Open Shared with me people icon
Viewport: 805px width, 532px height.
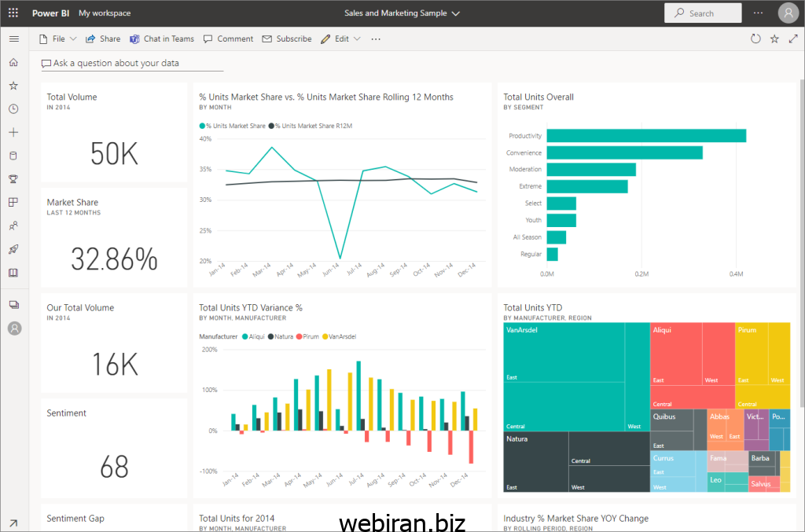click(13, 226)
